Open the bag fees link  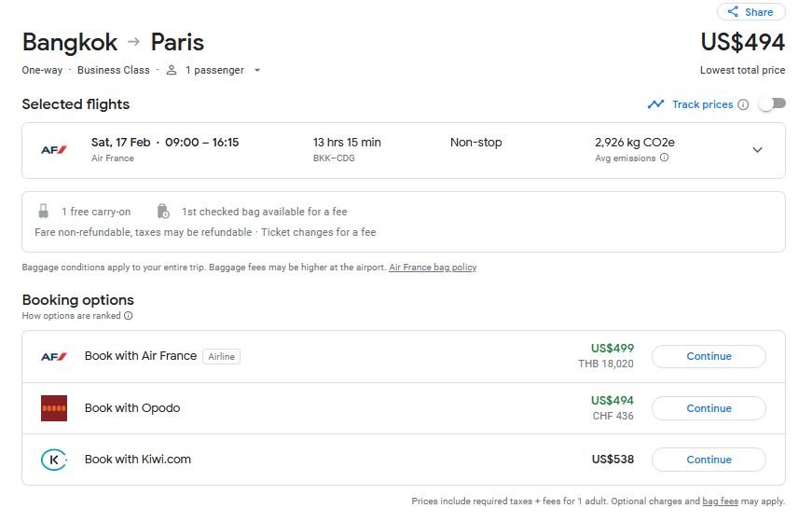pyautogui.click(x=720, y=501)
